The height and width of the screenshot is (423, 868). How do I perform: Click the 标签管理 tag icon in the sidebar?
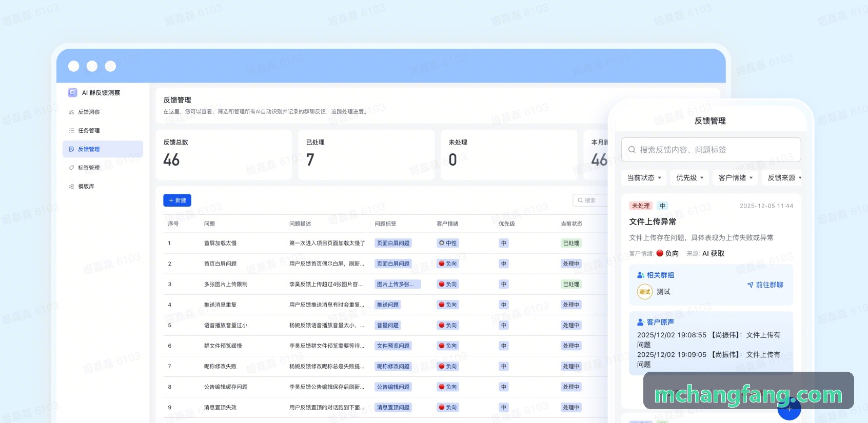[x=71, y=168]
